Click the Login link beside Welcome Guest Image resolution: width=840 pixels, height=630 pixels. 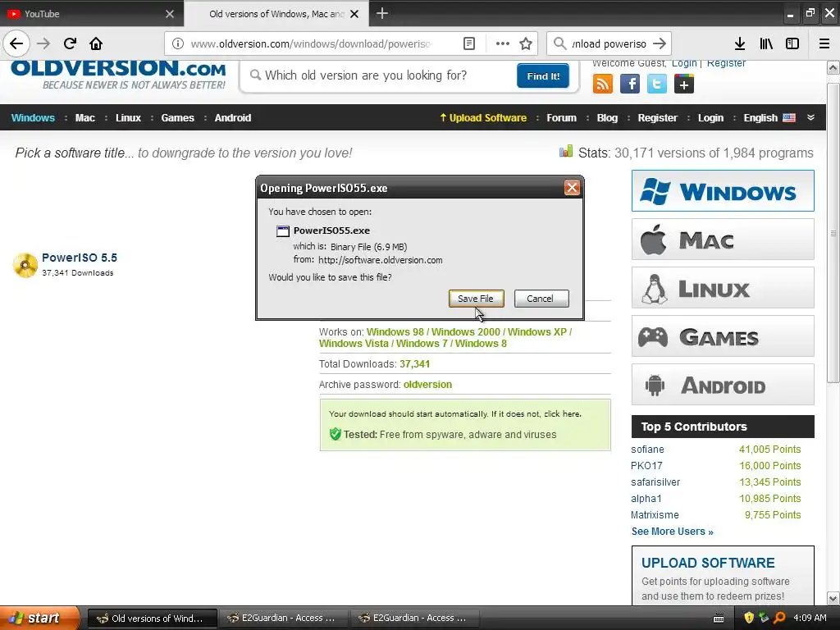[x=684, y=63]
